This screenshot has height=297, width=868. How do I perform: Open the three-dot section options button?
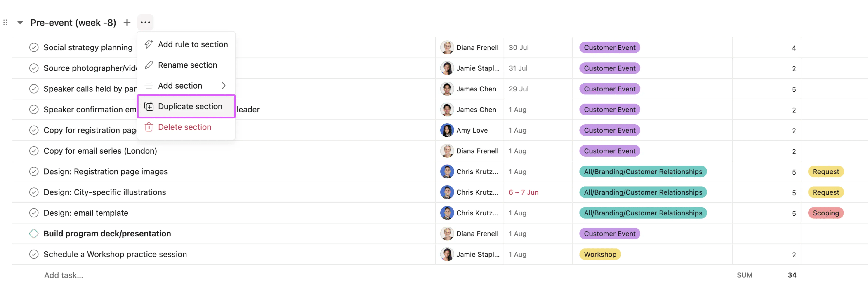145,23
